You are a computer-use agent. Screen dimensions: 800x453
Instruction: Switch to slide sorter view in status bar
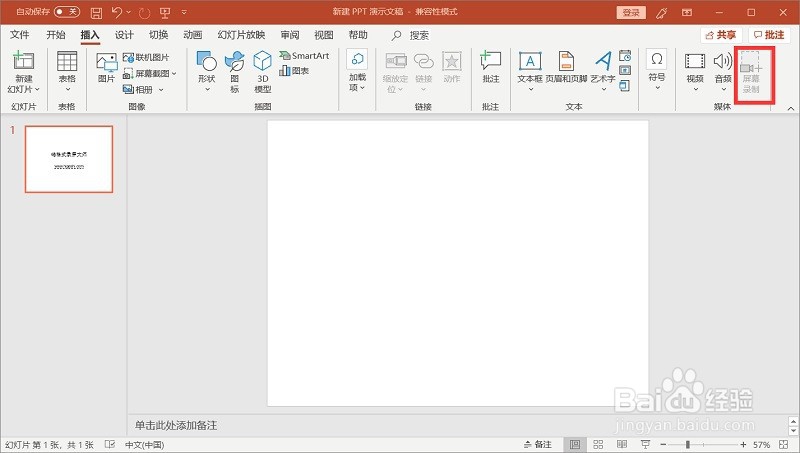coord(598,444)
